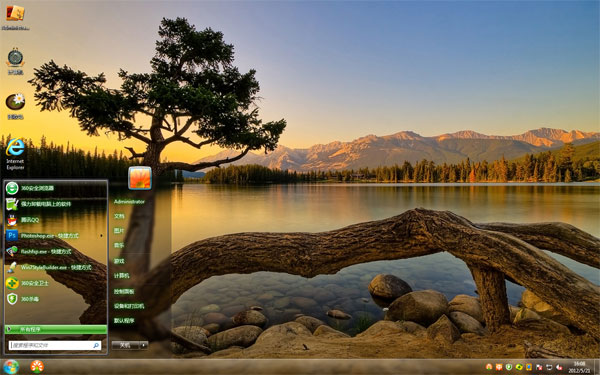
Task: Open 默认程序 in Start menu
Action: point(124,321)
